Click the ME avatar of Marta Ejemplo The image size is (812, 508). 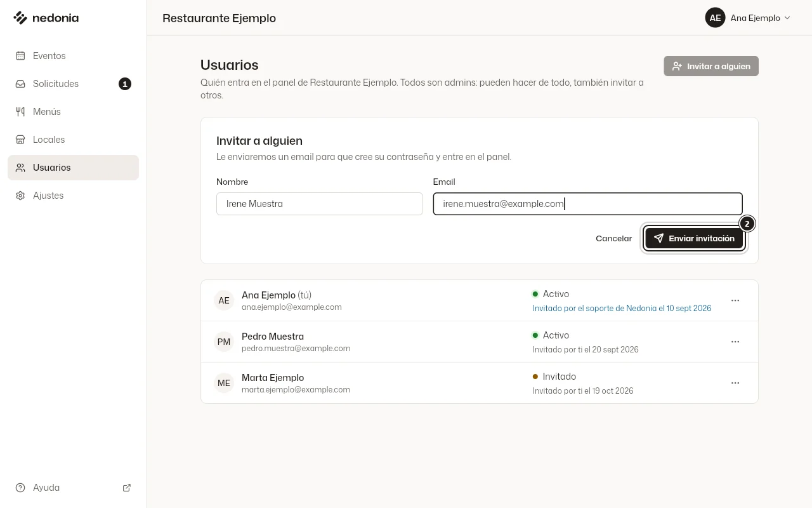(224, 383)
